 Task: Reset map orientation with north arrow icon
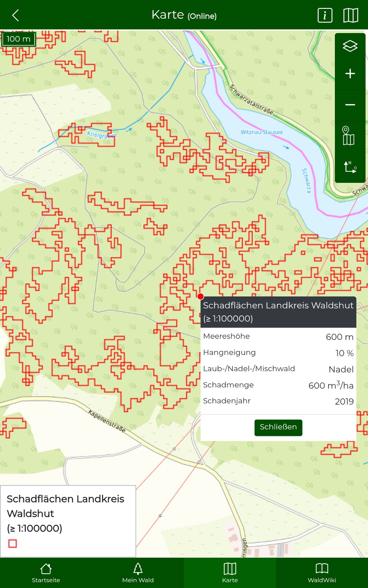[x=350, y=167]
